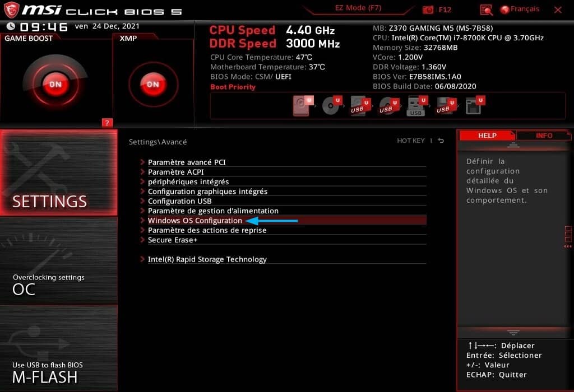Click the BIOS Ver "E7B58IMS.1A0" value

pyautogui.click(x=435, y=77)
